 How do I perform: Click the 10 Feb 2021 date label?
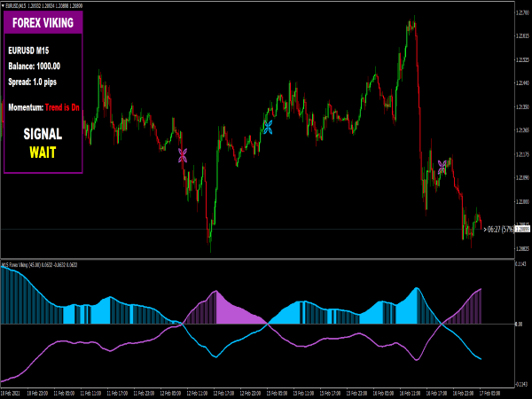click(x=10, y=393)
